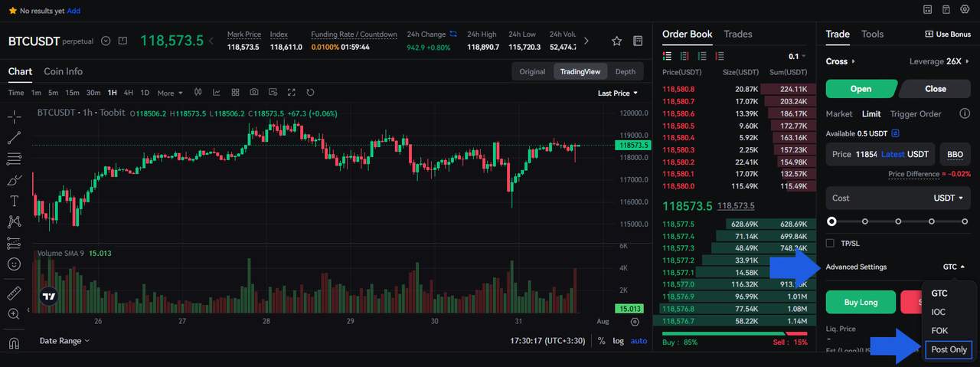This screenshot has height=367, width=980.
Task: Open the Leverage 26X selector
Action: (x=939, y=61)
